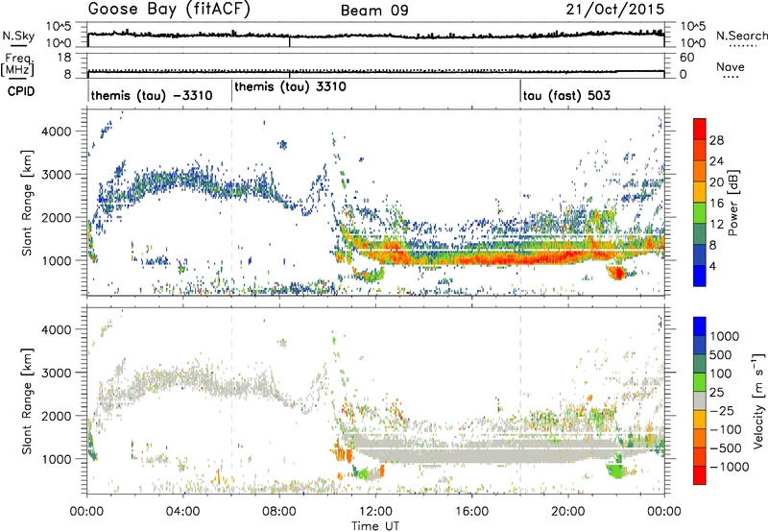Click the '20:00' time axis label
Image resolution: width=768 pixels, height=532 pixels.
pos(568,512)
